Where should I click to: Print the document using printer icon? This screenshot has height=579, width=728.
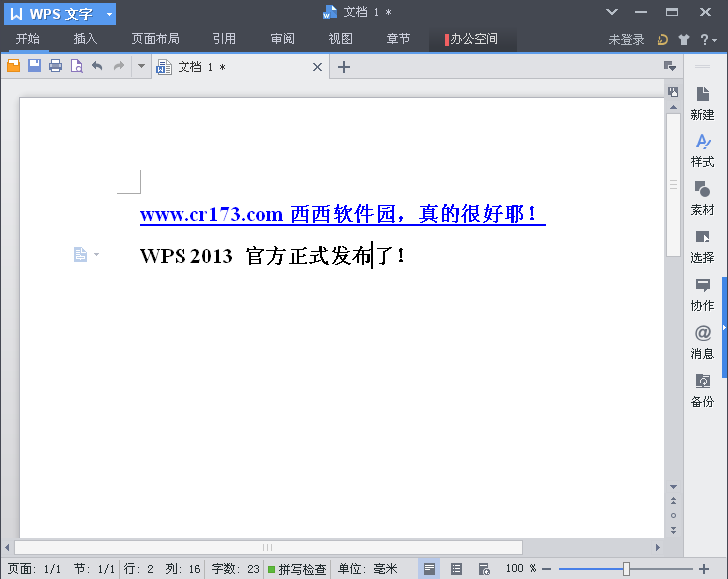pos(55,66)
